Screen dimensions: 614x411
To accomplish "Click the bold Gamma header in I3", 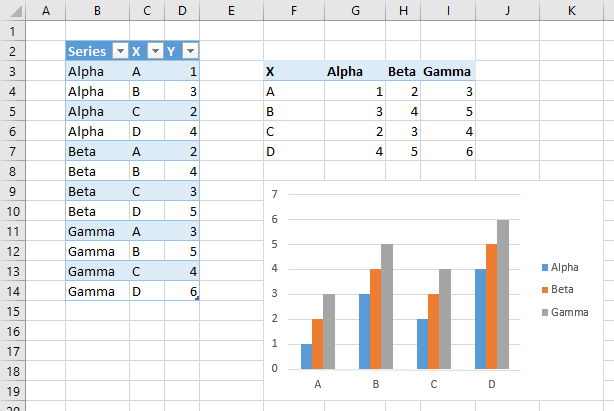I will tap(448, 71).
